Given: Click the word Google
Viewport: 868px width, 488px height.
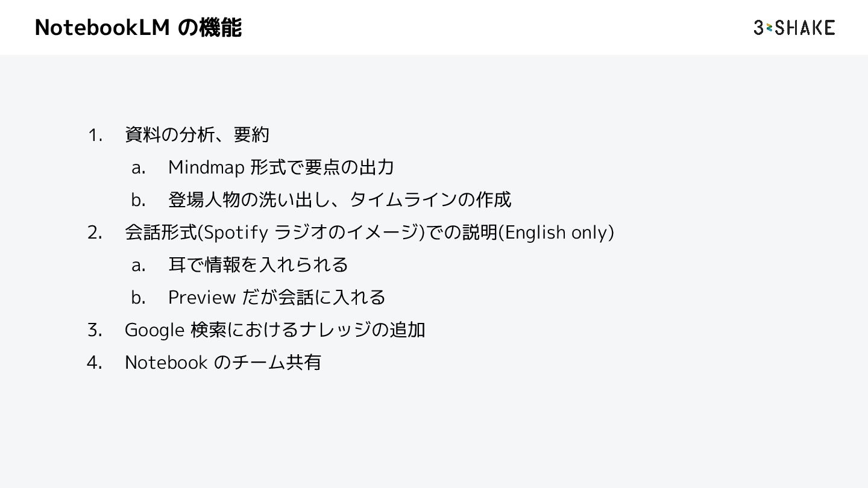Looking at the screenshot, I should coord(154,330).
